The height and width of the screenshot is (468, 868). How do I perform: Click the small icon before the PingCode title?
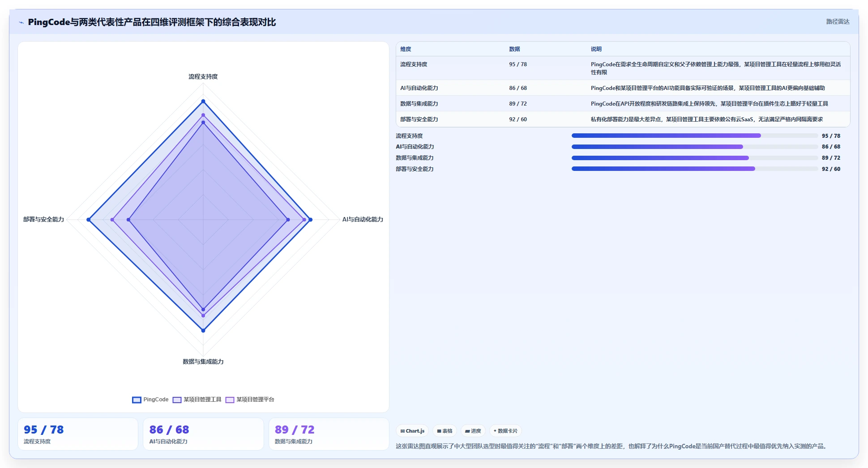point(21,22)
